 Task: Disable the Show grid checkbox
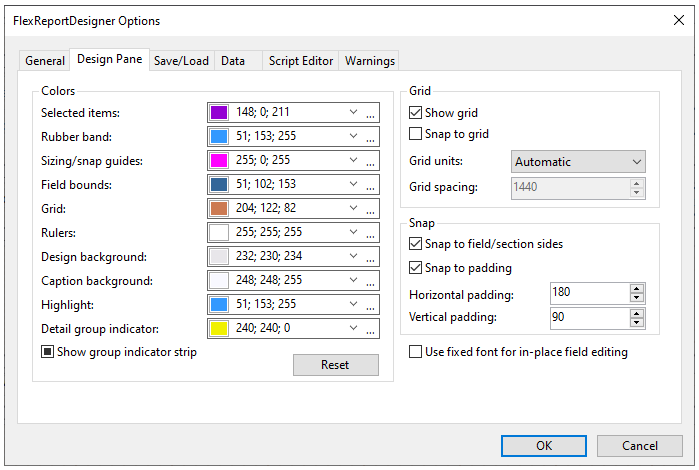tap(416, 113)
